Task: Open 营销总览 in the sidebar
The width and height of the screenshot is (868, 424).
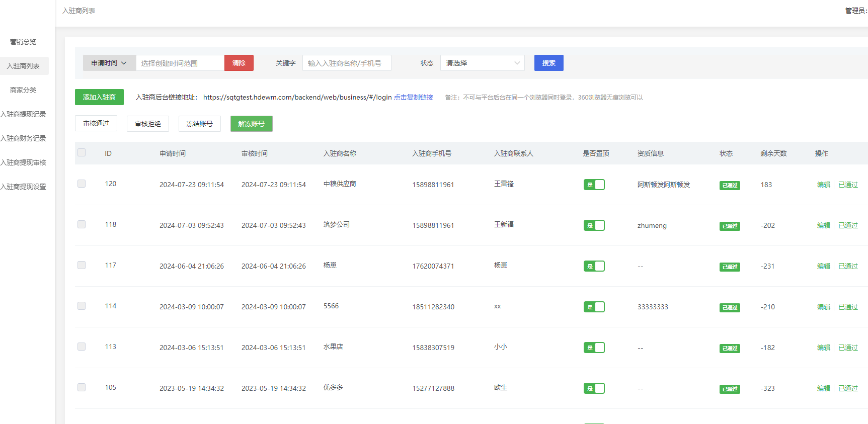Action: pos(23,42)
